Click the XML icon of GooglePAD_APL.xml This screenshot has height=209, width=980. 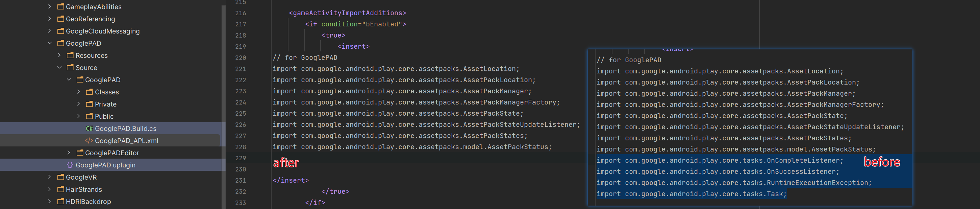(x=89, y=140)
